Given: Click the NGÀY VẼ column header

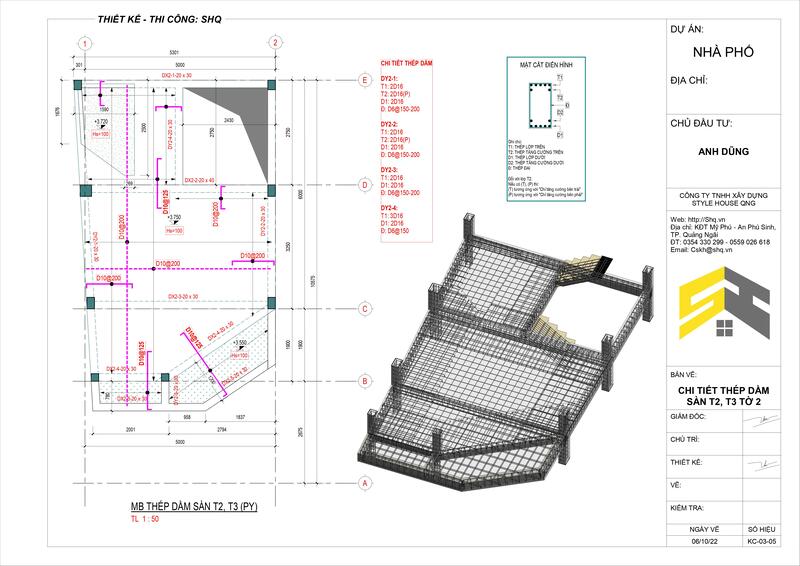Looking at the screenshot, I should coord(704,529).
